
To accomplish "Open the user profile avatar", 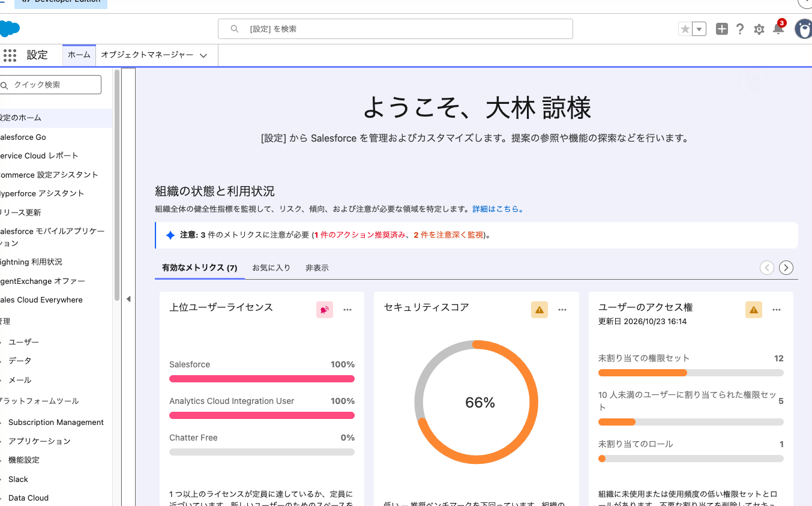I will click(804, 29).
